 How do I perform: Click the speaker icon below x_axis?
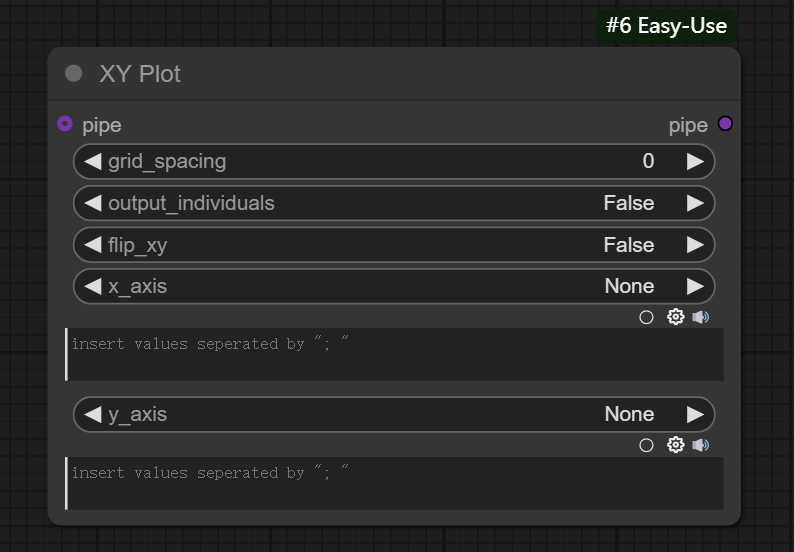click(700, 317)
